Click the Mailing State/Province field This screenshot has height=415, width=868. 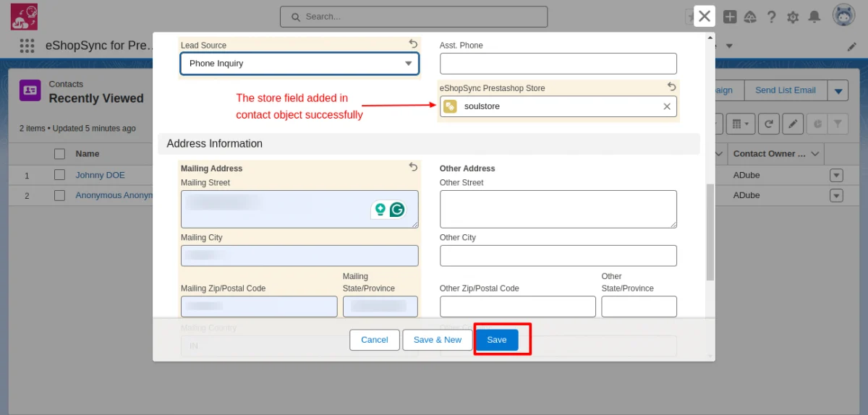click(x=380, y=307)
